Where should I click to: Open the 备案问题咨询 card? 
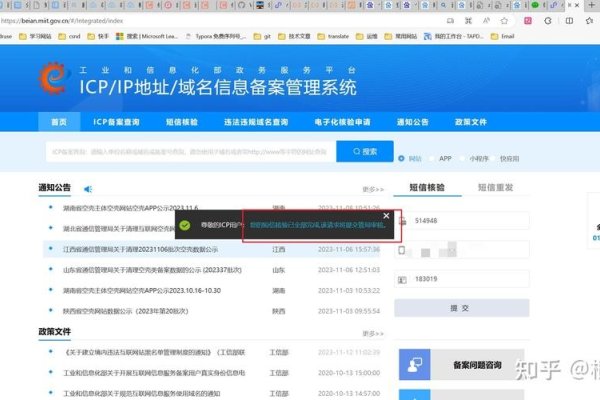pyautogui.click(x=461, y=364)
